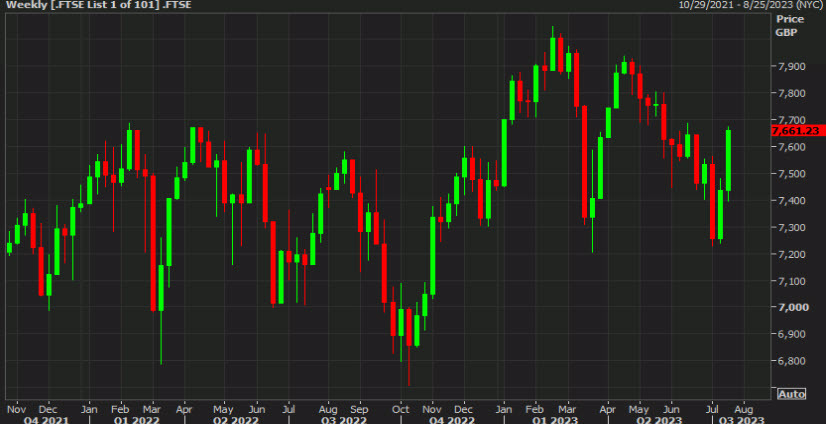Viewport: 826px width, 424px height.
Task: Click the Nov 2022 month label
Action: (x=432, y=409)
